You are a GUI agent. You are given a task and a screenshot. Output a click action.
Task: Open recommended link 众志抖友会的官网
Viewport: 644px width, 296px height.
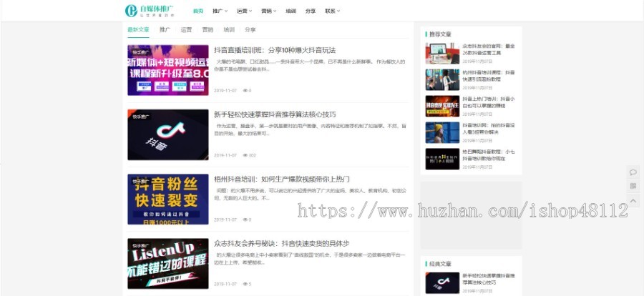[488, 49]
